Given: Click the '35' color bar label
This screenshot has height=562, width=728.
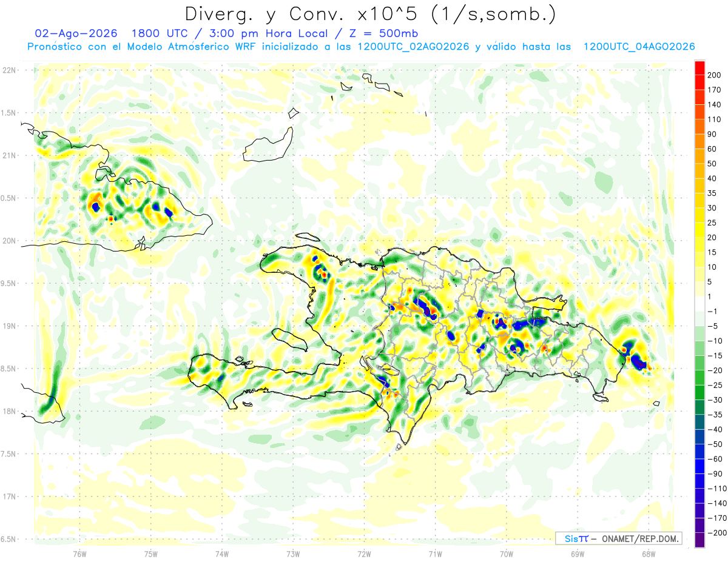Looking at the screenshot, I should pyautogui.click(x=712, y=193).
